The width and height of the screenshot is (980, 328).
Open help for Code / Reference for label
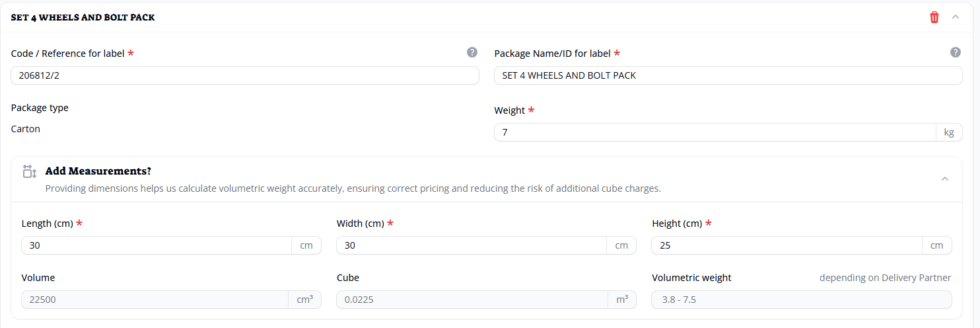click(472, 53)
